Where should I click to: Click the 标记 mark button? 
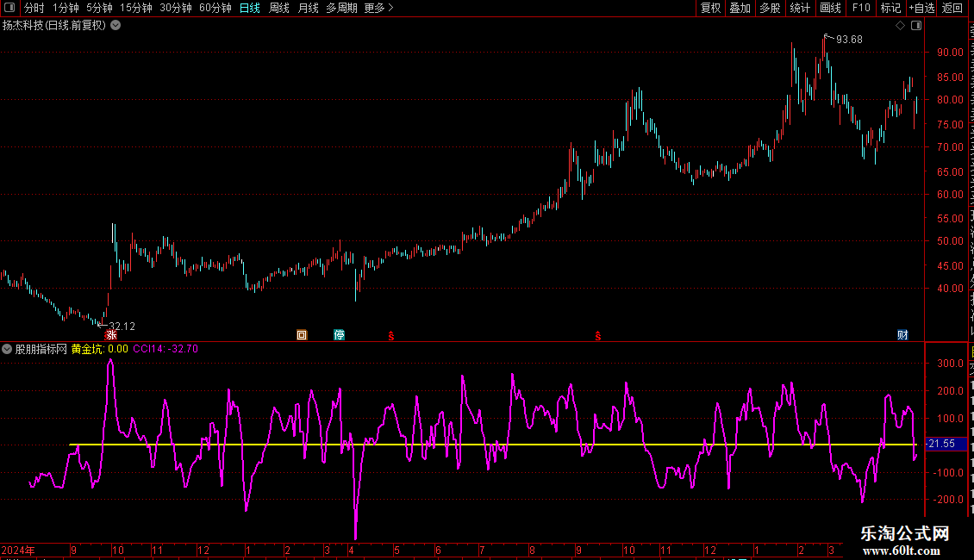click(890, 8)
